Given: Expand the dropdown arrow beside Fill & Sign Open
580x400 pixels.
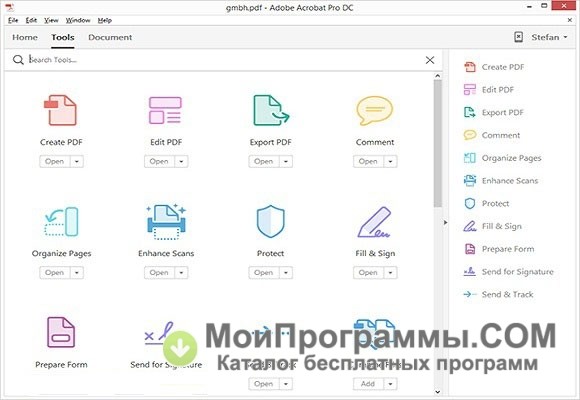Looking at the screenshot, I should 390,273.
